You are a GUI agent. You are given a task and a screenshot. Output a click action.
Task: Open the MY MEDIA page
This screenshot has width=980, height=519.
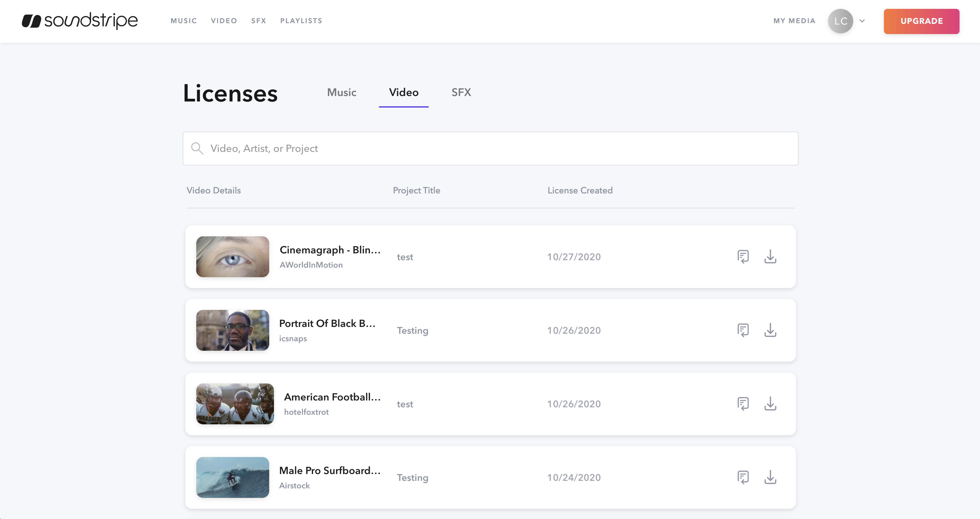[794, 21]
